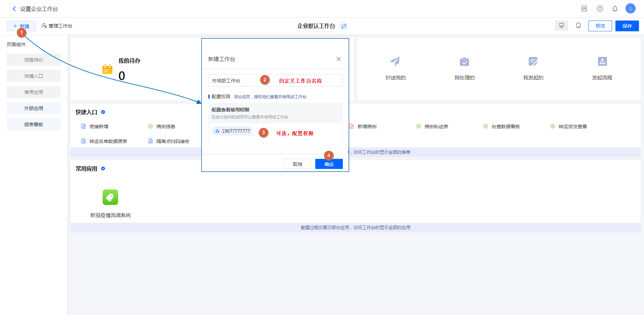Click the 常用应用 settings gear icon

(103, 169)
